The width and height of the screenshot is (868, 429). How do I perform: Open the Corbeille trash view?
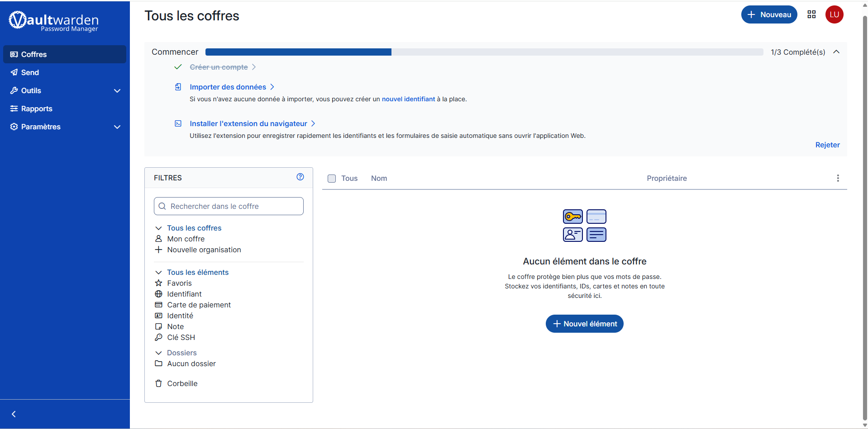182,383
